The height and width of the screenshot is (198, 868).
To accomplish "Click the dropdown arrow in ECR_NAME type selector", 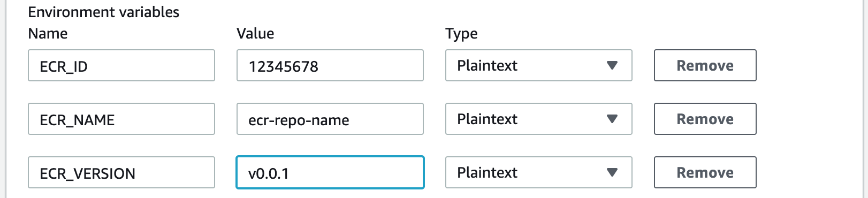I will [612, 119].
